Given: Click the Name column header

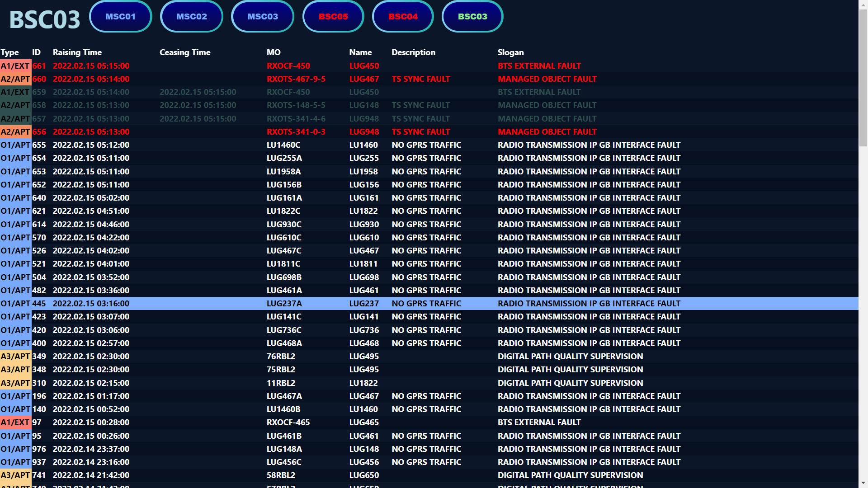Looking at the screenshot, I should pos(361,52).
